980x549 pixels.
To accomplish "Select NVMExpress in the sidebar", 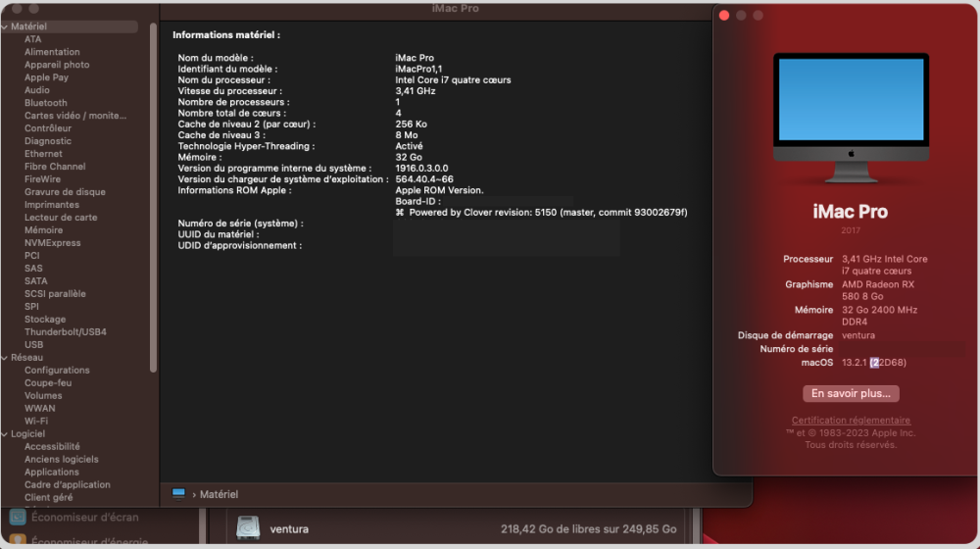I will (53, 242).
